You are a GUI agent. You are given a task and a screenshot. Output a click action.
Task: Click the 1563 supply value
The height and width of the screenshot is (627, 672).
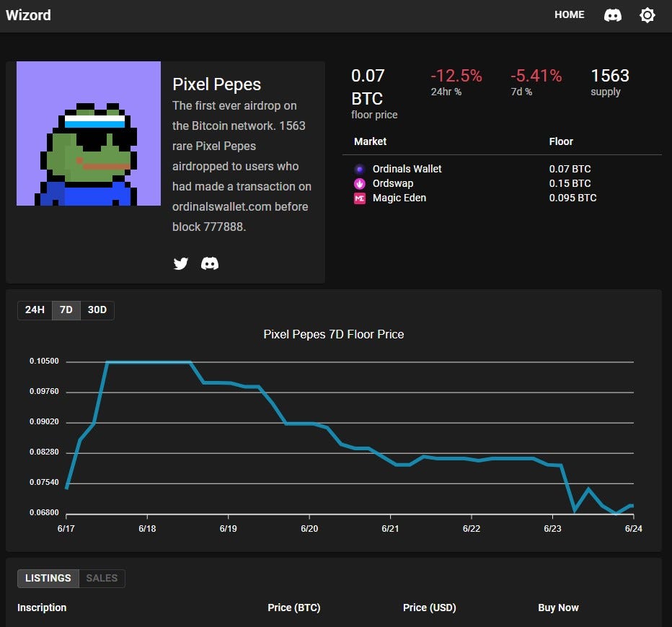610,76
